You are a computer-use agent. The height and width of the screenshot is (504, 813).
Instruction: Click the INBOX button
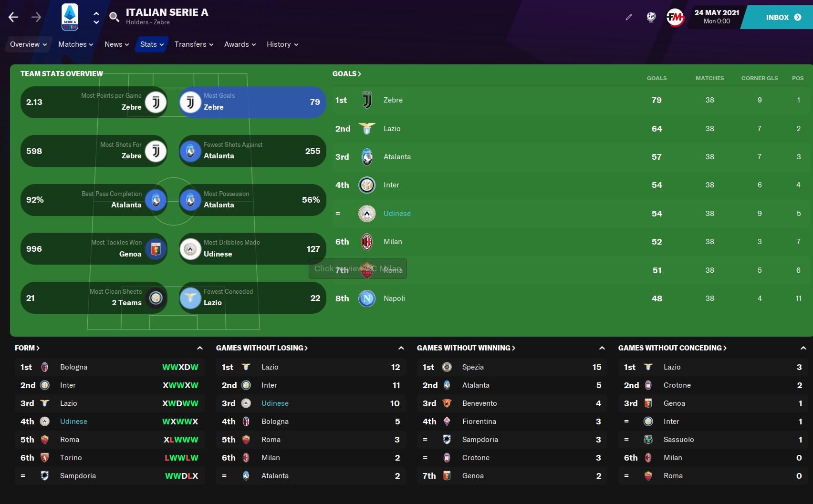(x=783, y=18)
